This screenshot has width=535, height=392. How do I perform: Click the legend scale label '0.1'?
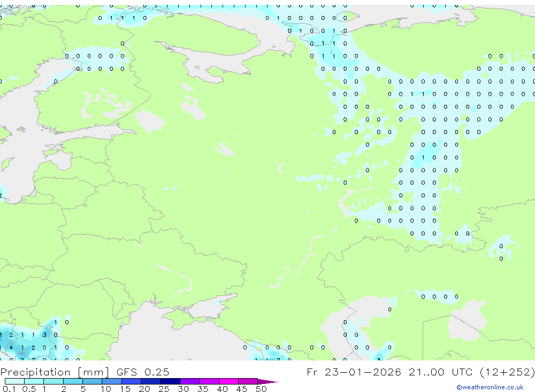point(9,389)
